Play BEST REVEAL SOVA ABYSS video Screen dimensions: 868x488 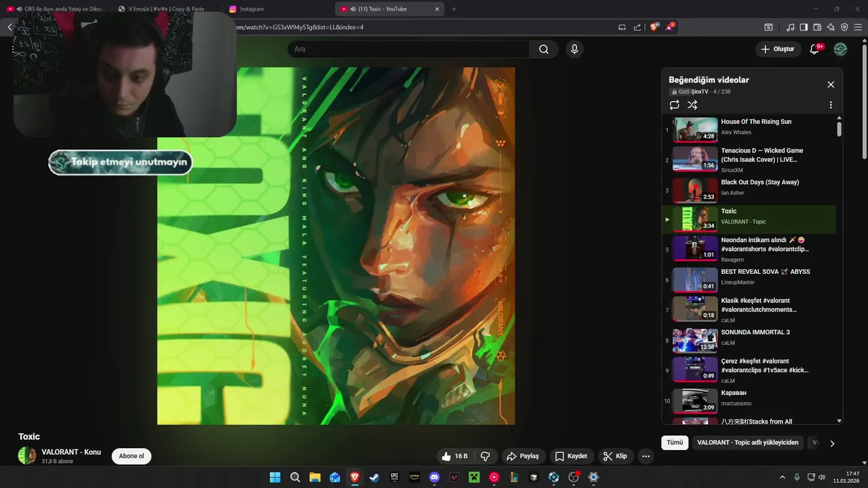(x=749, y=279)
